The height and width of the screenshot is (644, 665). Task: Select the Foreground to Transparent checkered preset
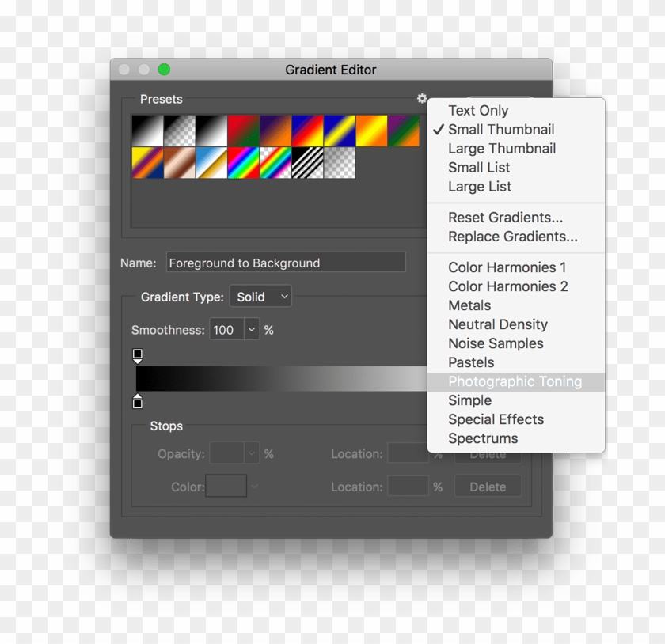click(x=180, y=131)
